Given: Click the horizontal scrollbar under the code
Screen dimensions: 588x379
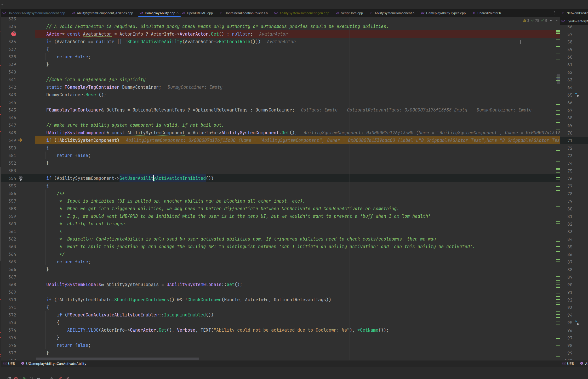Looking at the screenshot, I should pyautogui.click(x=117, y=359).
